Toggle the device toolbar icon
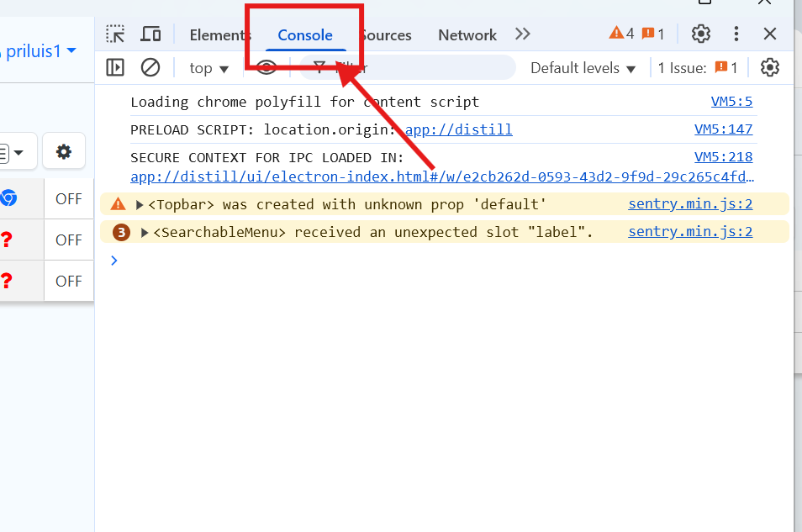The height and width of the screenshot is (532, 802). click(150, 34)
